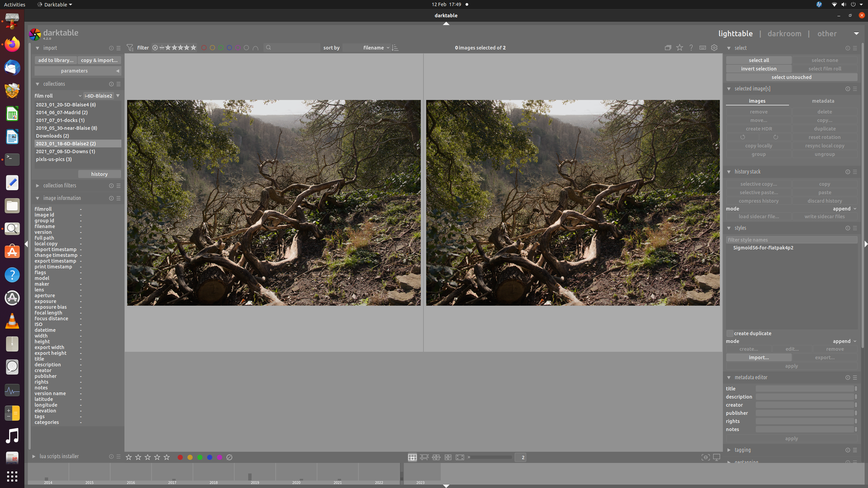Screen dimensions: 868x488
Task: Click the select all button
Action: [x=758, y=60]
